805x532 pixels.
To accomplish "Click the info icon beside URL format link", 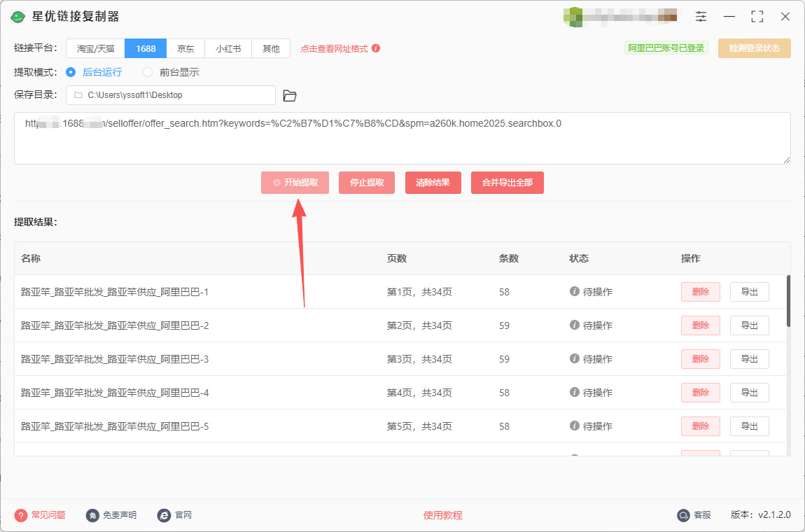I will pyautogui.click(x=376, y=48).
